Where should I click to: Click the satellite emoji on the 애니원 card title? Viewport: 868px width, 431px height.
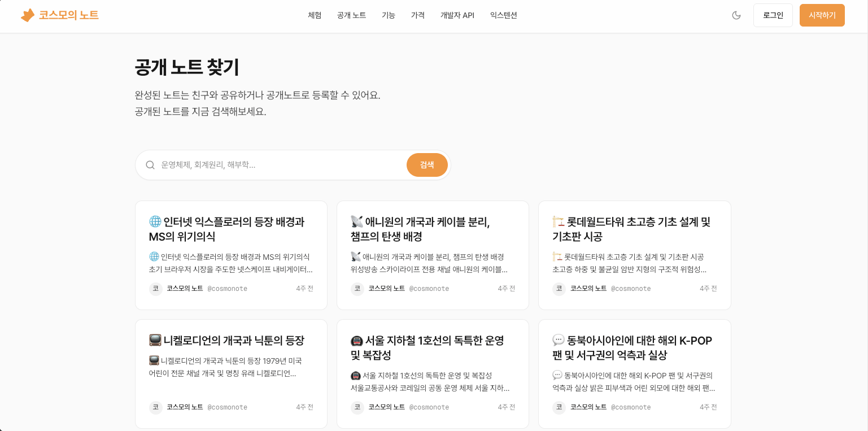pos(357,222)
